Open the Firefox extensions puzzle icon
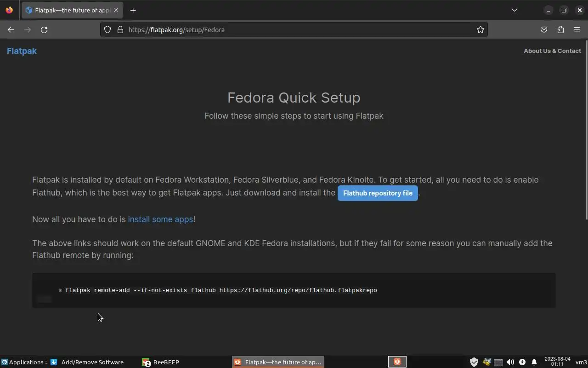 pyautogui.click(x=560, y=29)
